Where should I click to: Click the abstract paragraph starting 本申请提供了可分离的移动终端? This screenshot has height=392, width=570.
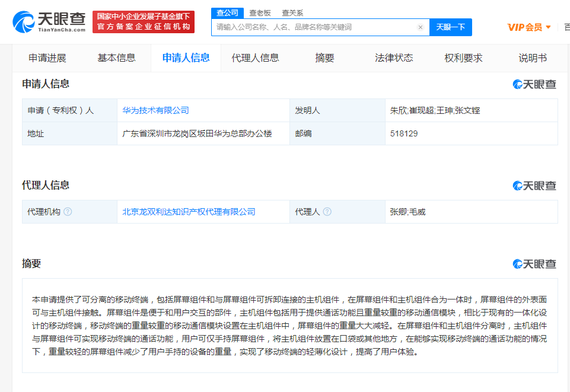pyautogui.click(x=289, y=326)
